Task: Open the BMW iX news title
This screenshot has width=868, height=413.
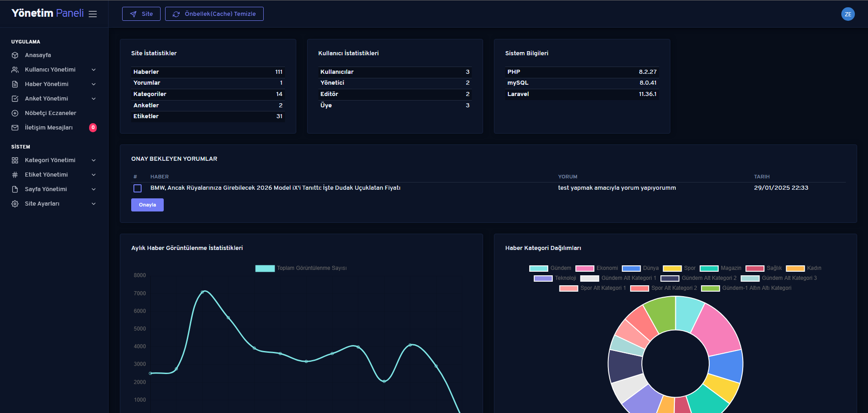Action: click(x=275, y=188)
